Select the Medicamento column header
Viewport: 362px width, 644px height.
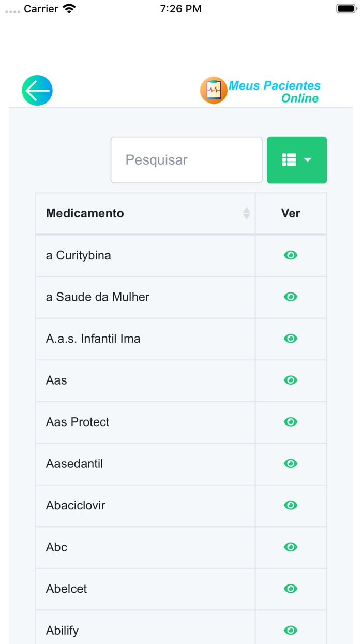tap(85, 213)
